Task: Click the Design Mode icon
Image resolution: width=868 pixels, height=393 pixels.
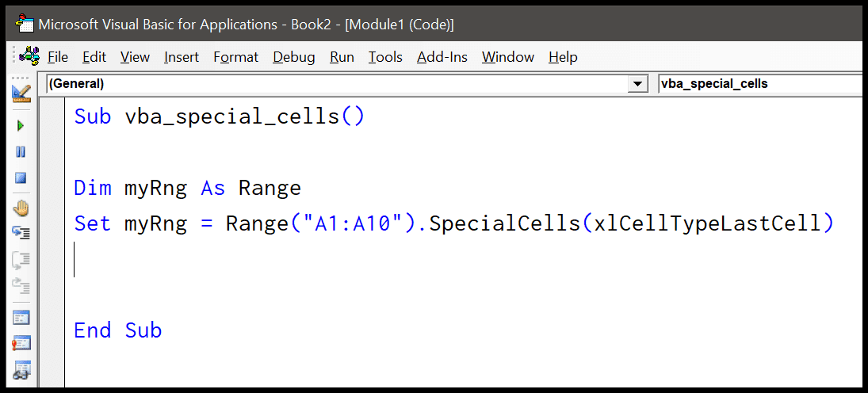Action: click(21, 93)
